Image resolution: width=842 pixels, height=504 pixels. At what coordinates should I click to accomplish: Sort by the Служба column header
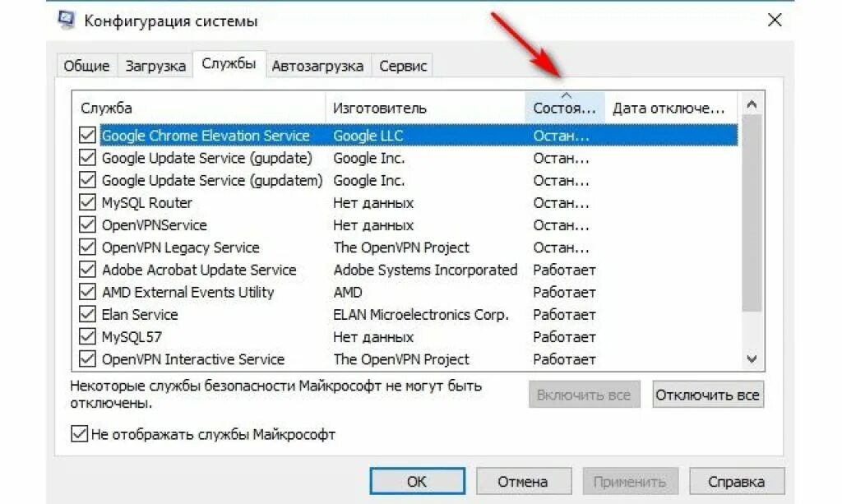pos(199,108)
